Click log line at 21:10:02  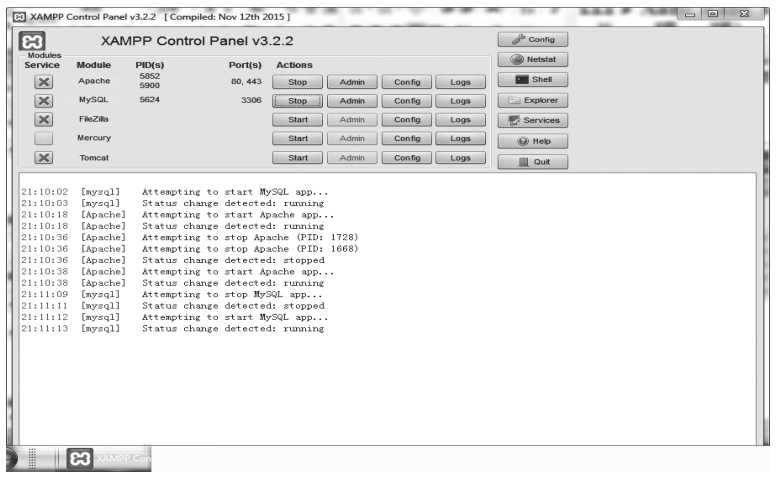click(x=175, y=192)
